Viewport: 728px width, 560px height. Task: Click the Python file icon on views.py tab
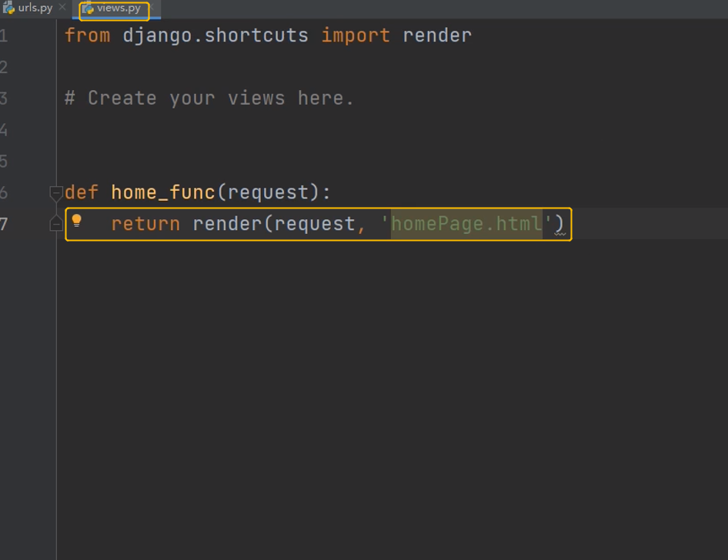[88, 8]
